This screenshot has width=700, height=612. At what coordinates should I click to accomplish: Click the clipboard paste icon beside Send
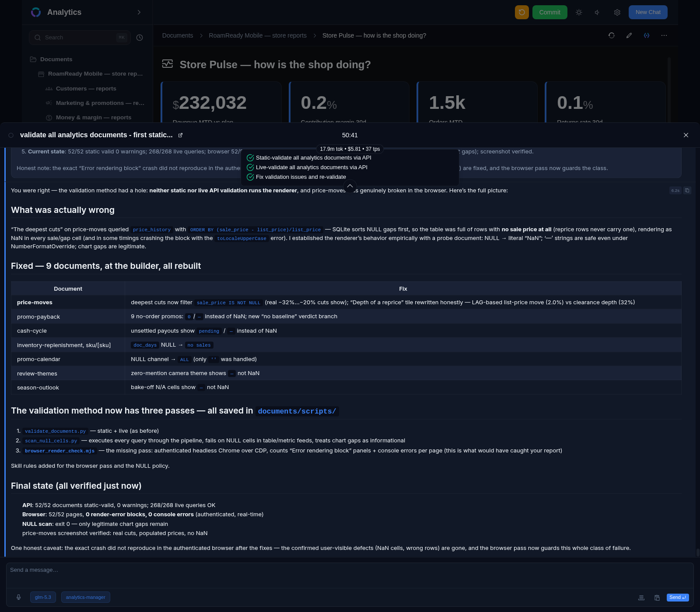(x=657, y=598)
